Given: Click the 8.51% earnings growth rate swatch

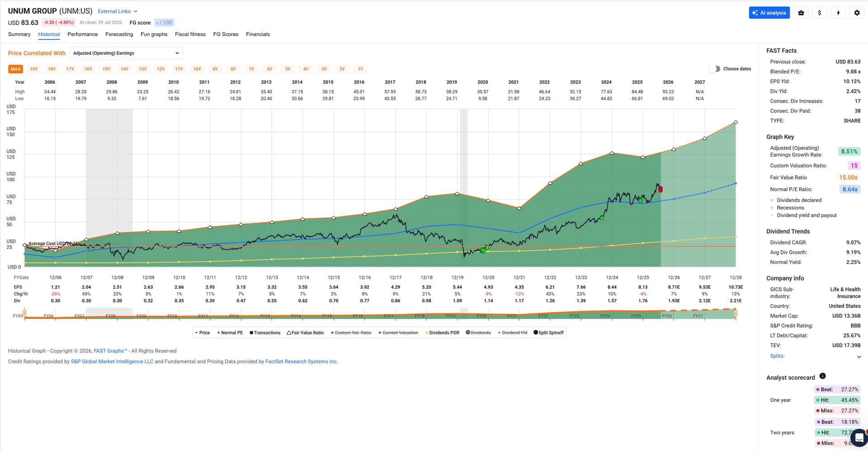Looking at the screenshot, I should 849,152.
